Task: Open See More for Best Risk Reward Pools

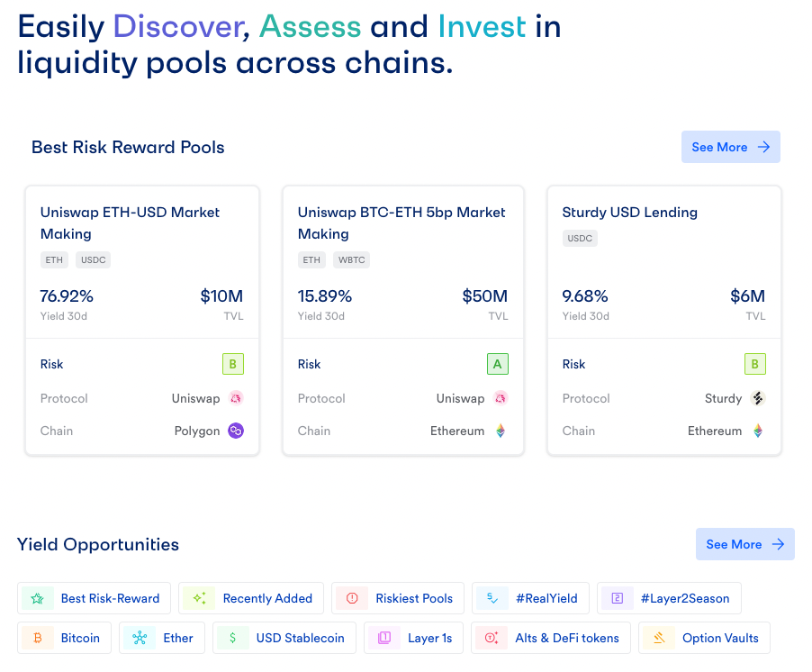Action: coord(731,147)
